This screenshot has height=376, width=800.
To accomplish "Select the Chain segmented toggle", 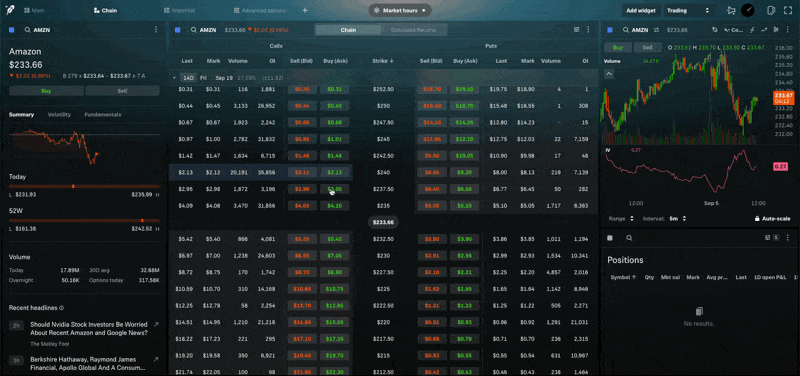I will 348,30.
